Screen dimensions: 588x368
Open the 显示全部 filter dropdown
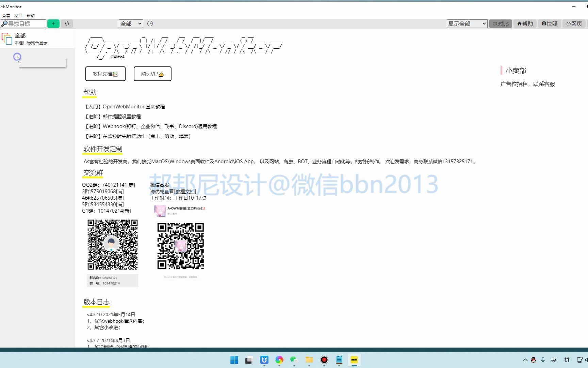click(x=467, y=24)
